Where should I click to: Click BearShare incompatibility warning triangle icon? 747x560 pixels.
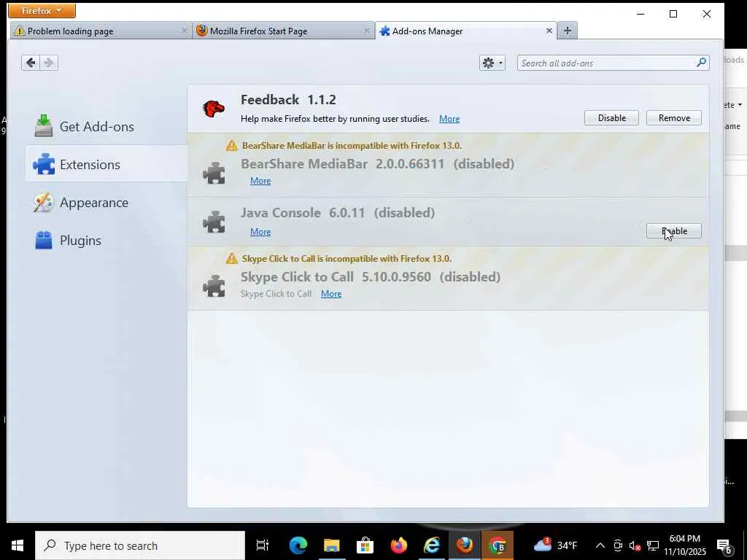231,145
